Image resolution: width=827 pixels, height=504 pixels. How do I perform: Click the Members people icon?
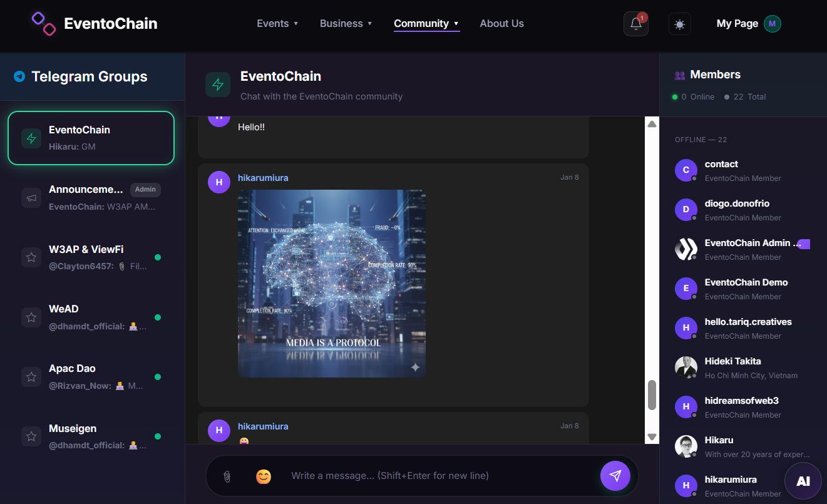[x=680, y=75]
